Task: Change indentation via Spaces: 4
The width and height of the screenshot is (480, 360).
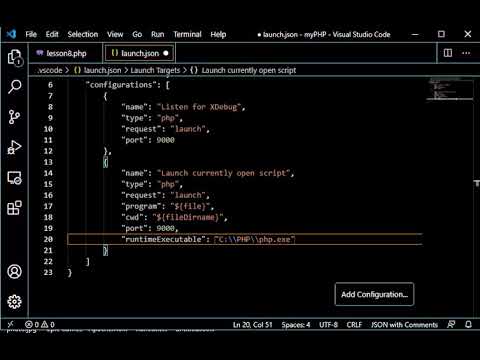Action: pos(296,325)
